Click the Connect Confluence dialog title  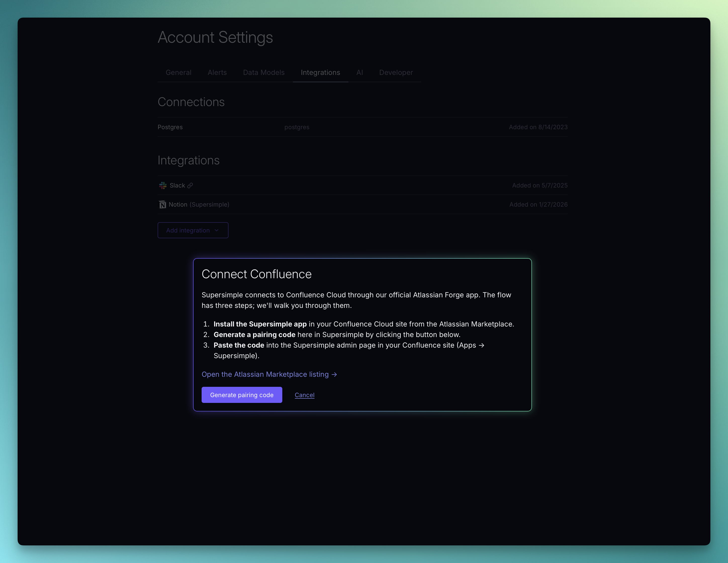pyautogui.click(x=256, y=274)
